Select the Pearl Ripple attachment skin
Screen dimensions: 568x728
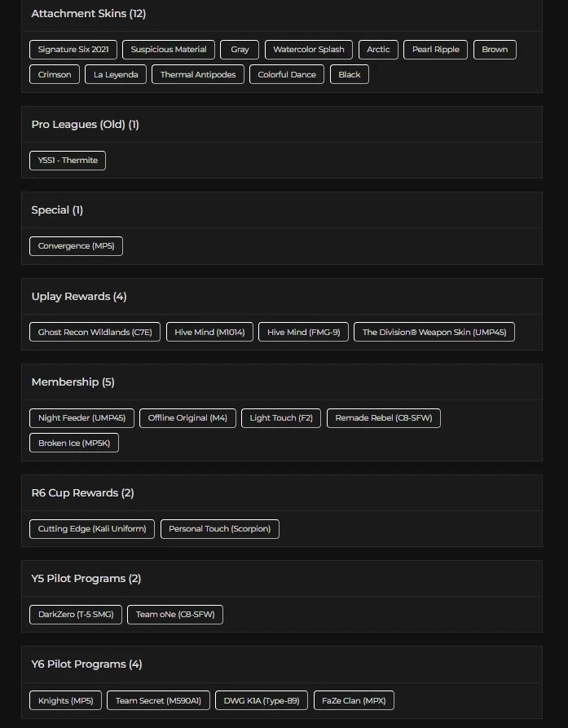(436, 50)
